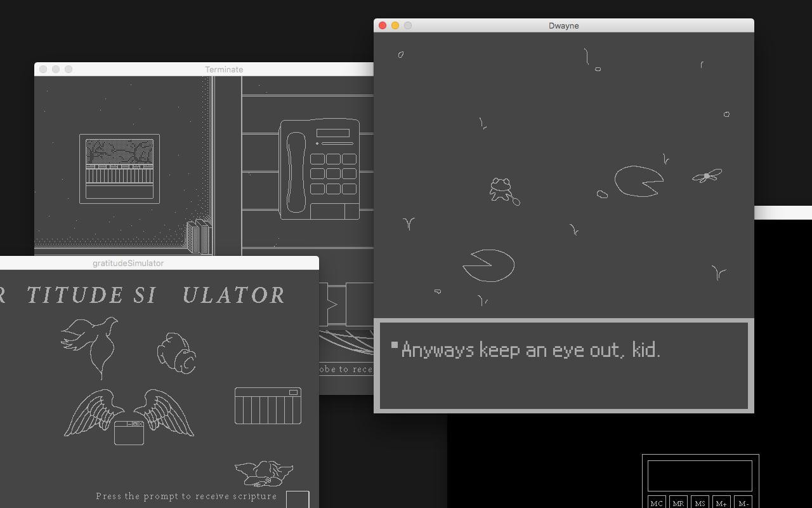Click the dragonfly hovering in the Dwayne pond
This screenshot has height=508, width=812.
[707, 176]
